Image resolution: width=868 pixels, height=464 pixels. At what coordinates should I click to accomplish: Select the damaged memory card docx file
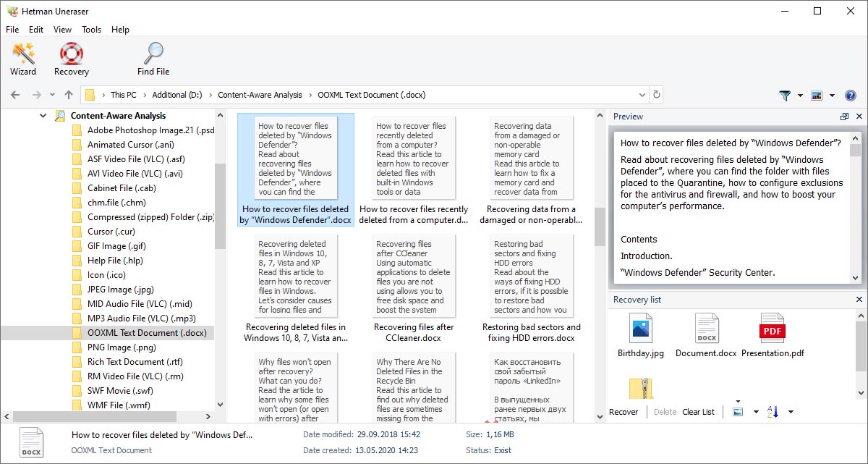(532, 169)
